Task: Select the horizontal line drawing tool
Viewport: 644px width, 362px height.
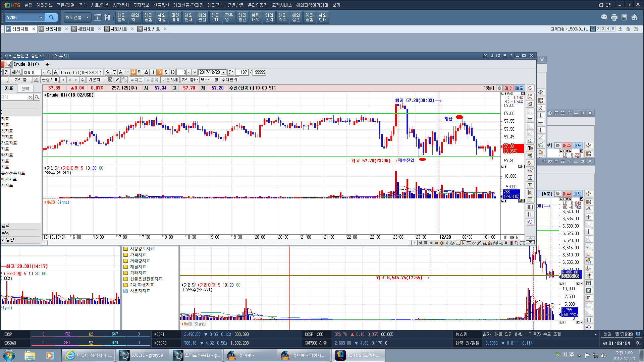Action: pyautogui.click(x=530, y=119)
